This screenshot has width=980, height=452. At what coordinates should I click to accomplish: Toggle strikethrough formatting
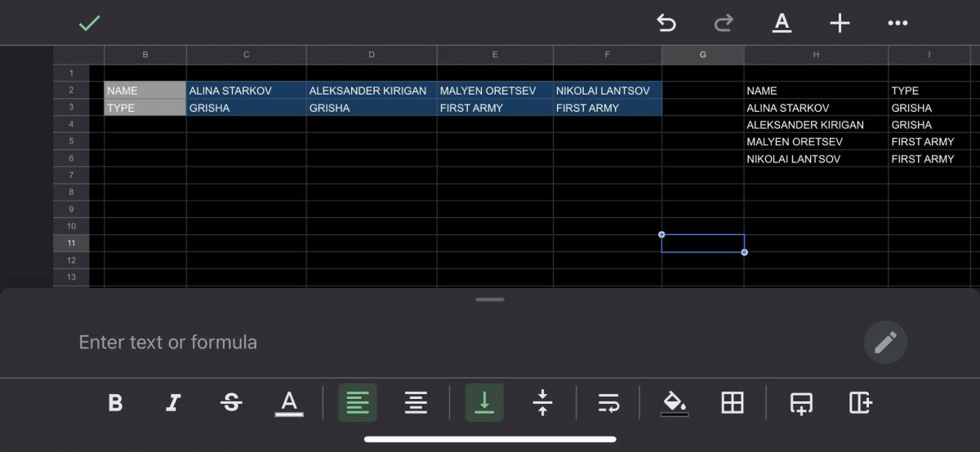click(x=231, y=402)
